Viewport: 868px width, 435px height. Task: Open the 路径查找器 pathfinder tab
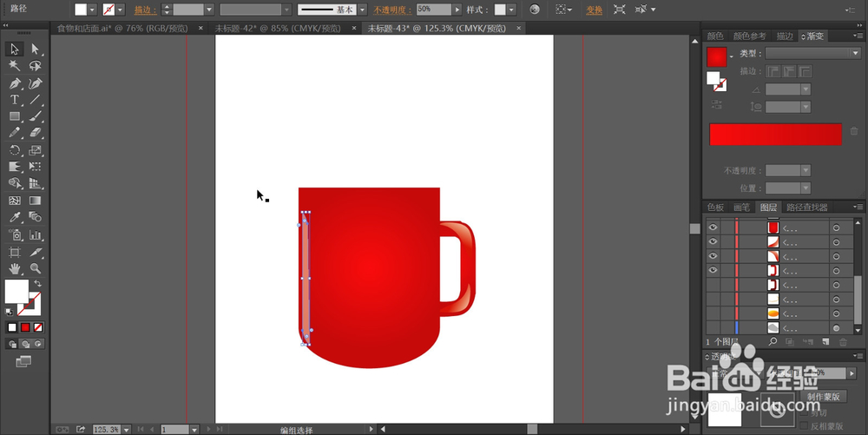tap(807, 207)
